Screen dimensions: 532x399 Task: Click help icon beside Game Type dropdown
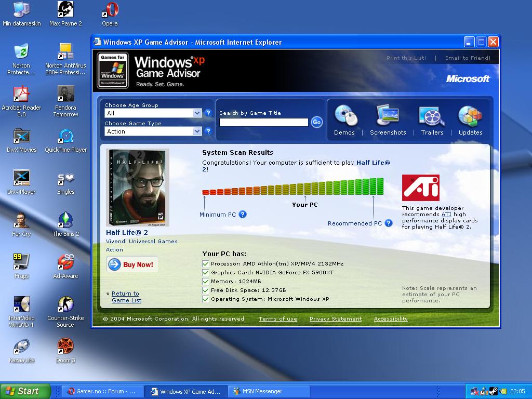pos(208,131)
